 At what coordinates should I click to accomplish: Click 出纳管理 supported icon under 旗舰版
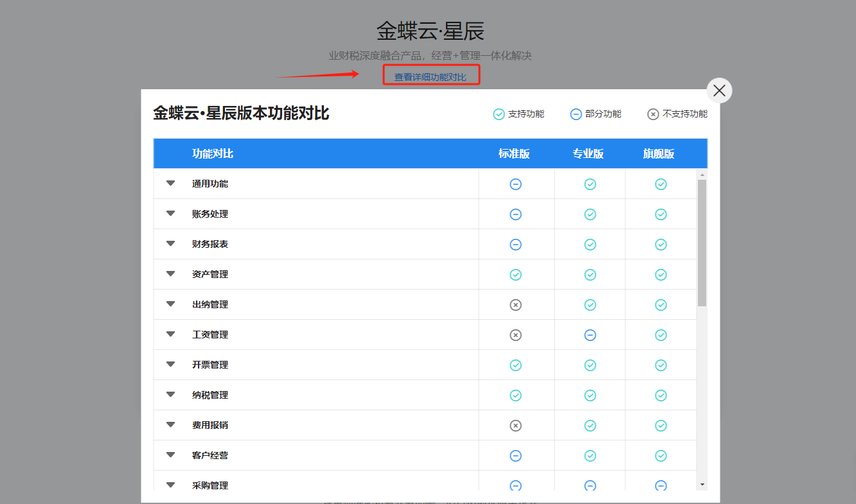click(661, 305)
